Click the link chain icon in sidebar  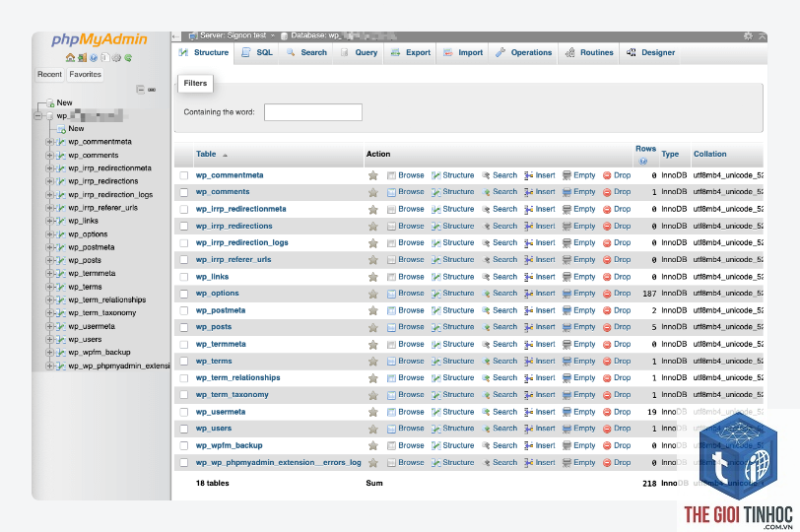click(x=152, y=90)
